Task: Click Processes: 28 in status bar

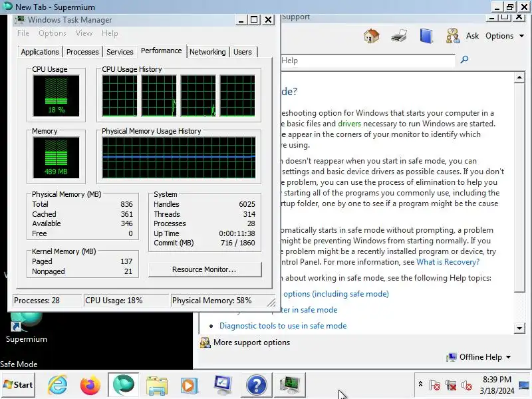Action: click(37, 301)
